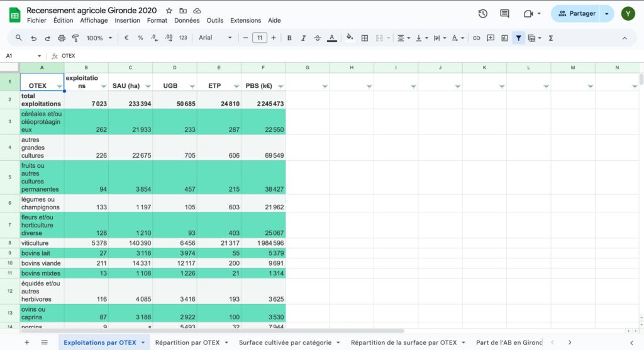Open version history clock icon
Screen dimensions: 644x350
pyautogui.click(x=482, y=14)
